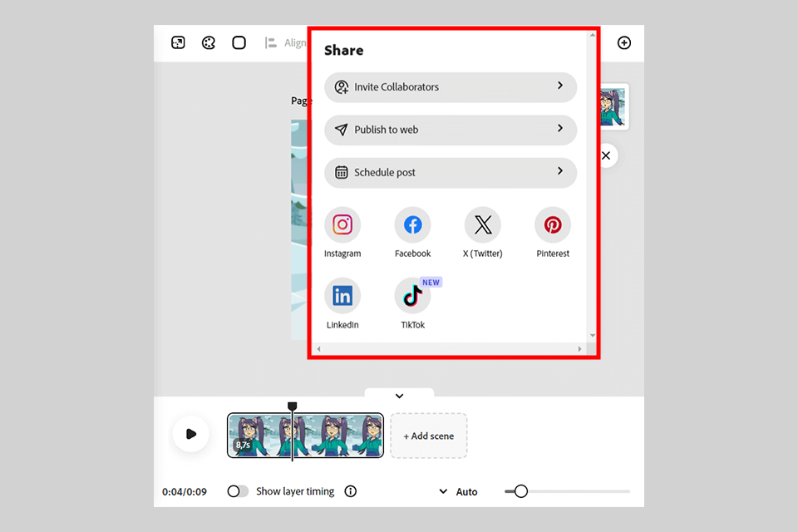The height and width of the screenshot is (532, 798).
Task: Click the resize icon in top toolbar
Action: [178, 42]
